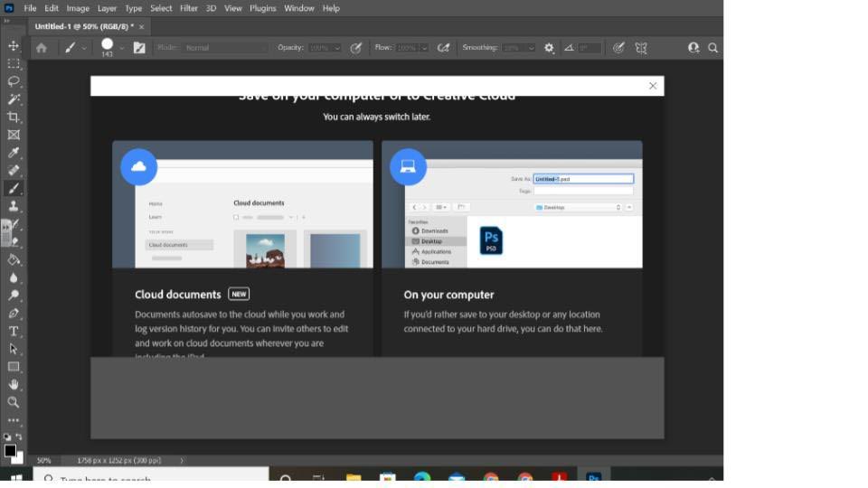This screenshot has width=868, height=488.
Task: Open the Image menu
Action: 78,8
